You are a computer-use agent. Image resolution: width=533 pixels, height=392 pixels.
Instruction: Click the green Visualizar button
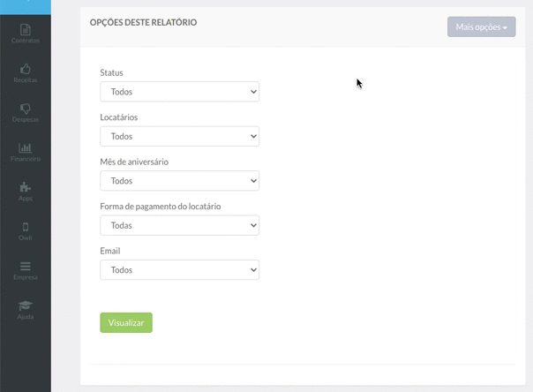click(x=126, y=322)
